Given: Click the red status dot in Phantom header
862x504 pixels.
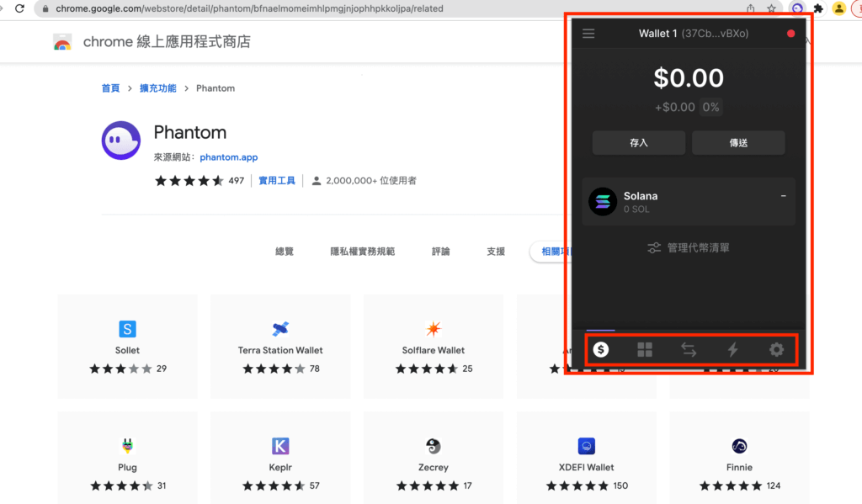Looking at the screenshot, I should [x=790, y=33].
